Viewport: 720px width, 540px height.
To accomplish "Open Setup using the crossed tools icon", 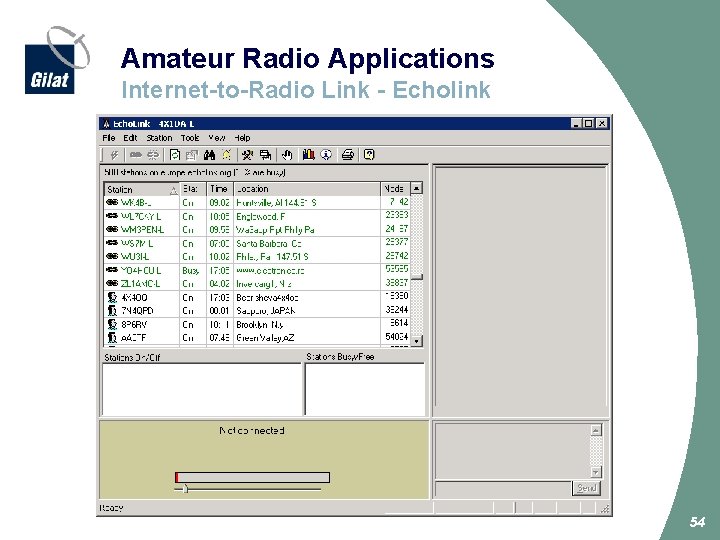I will pos(248,155).
